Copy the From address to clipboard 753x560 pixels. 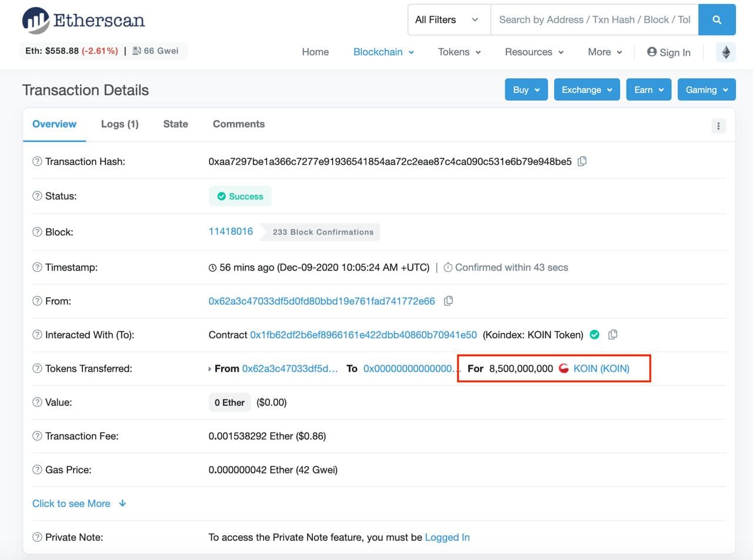pos(448,301)
